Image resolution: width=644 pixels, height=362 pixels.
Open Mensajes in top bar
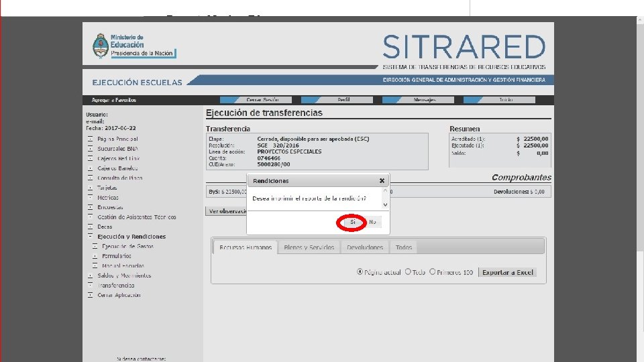[x=418, y=100]
